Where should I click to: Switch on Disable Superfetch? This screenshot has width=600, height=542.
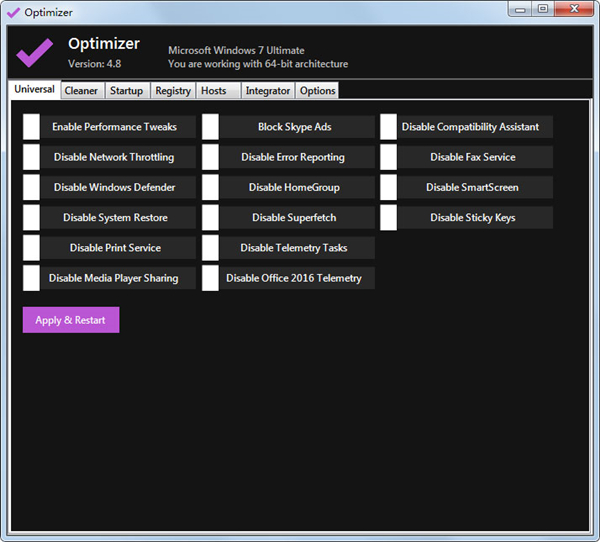[x=210, y=217]
